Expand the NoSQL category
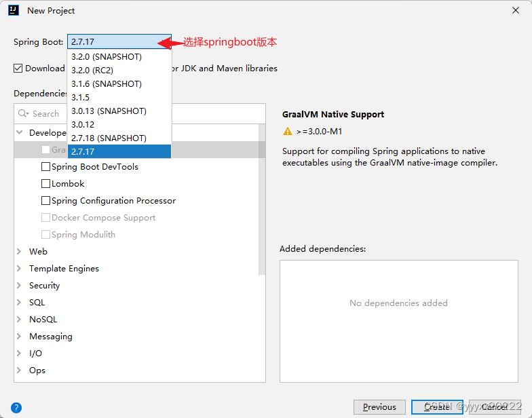 tap(19, 319)
